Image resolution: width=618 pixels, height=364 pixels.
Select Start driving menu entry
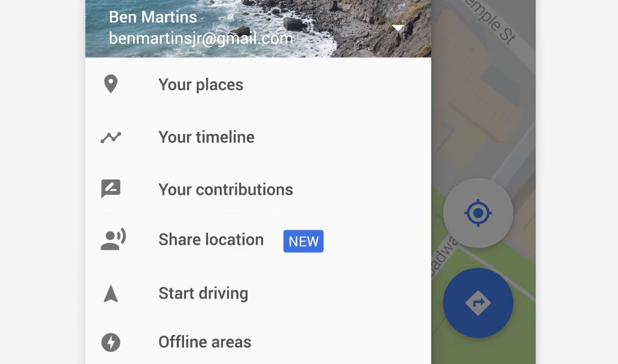(258, 293)
